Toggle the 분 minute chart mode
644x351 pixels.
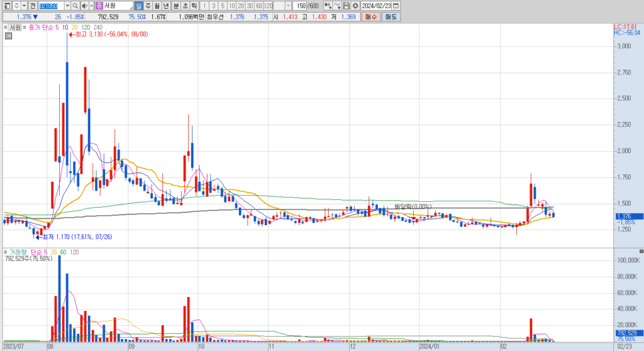(x=176, y=6)
